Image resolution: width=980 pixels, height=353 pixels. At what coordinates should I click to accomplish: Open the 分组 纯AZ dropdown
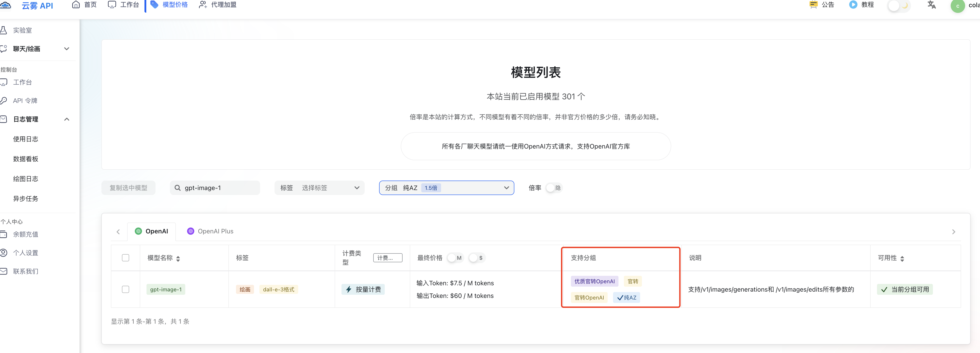pos(447,188)
